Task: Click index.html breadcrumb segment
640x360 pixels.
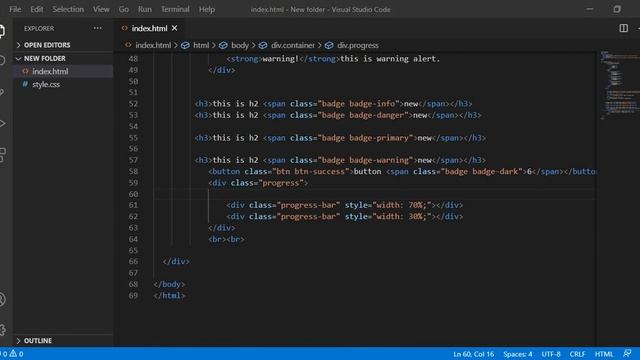Action: (x=153, y=45)
